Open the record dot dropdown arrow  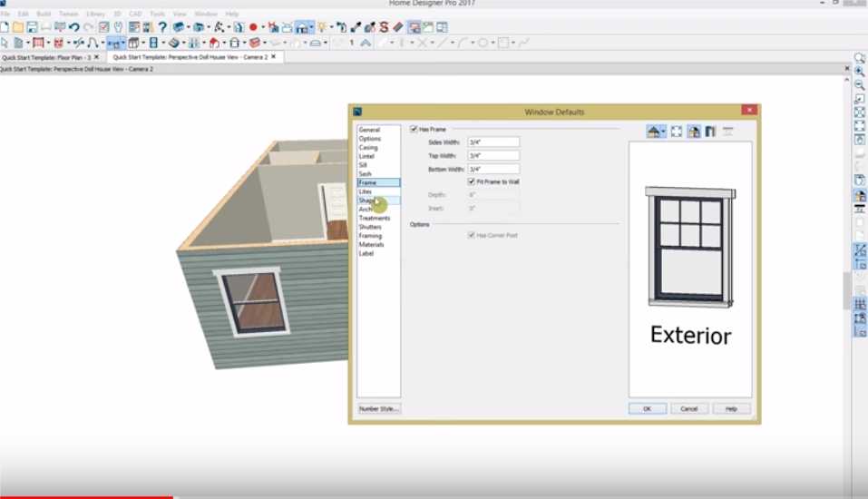tap(263, 27)
